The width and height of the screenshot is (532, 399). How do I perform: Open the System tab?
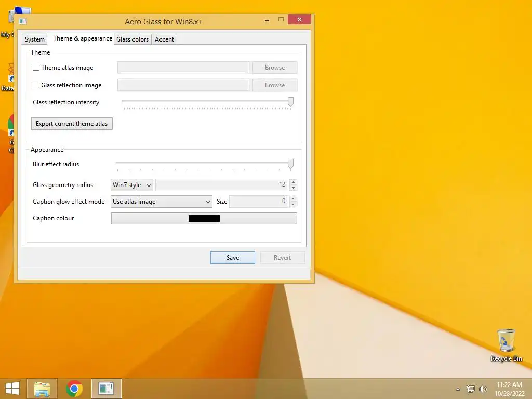click(35, 39)
